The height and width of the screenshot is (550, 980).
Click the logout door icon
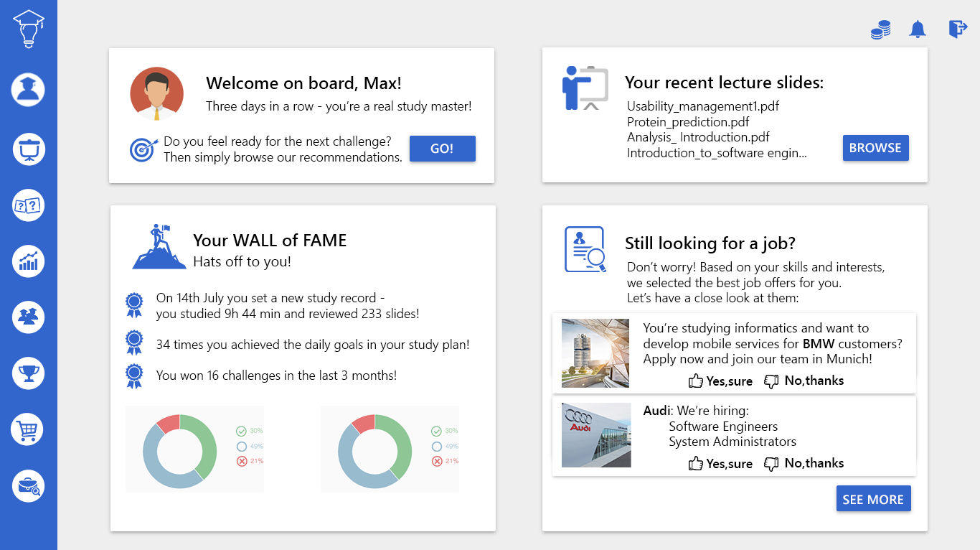958,29
